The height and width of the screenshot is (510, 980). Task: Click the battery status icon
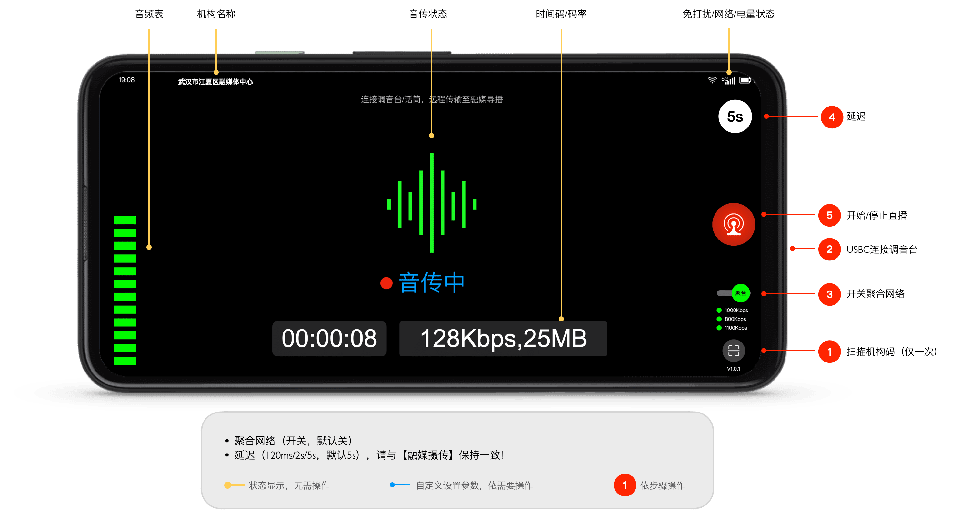tap(745, 80)
